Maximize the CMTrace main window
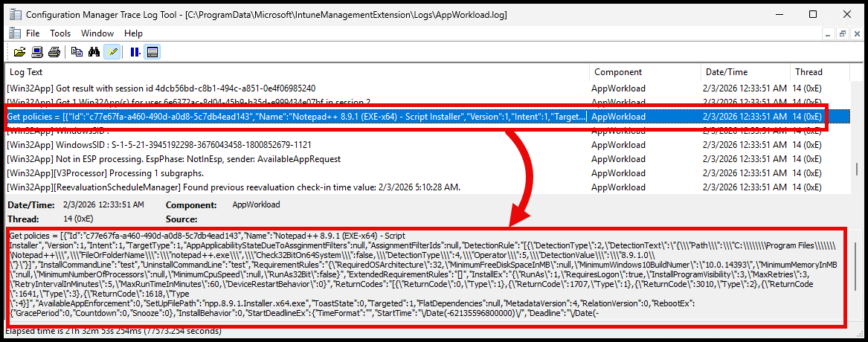Image resolution: width=868 pixels, height=342 pixels. tap(812, 14)
